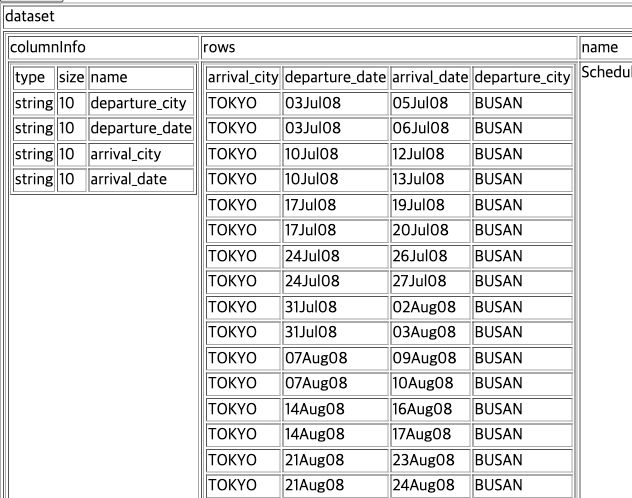Image resolution: width=632 pixels, height=498 pixels.
Task: Click the 'rows' header cell
Action: (389, 48)
